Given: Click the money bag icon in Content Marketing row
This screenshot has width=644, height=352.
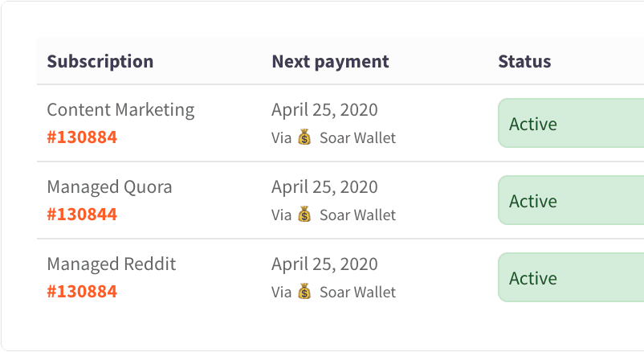Looking at the screenshot, I should click(304, 137).
